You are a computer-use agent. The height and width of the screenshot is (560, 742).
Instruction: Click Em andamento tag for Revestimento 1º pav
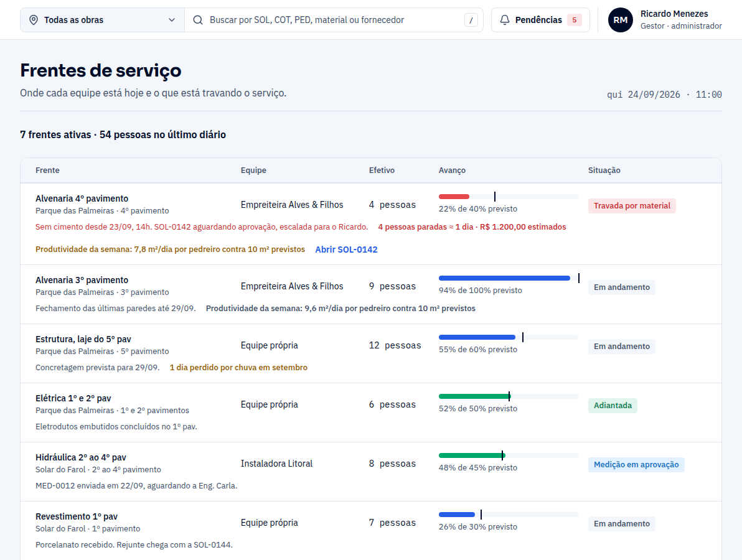point(621,523)
